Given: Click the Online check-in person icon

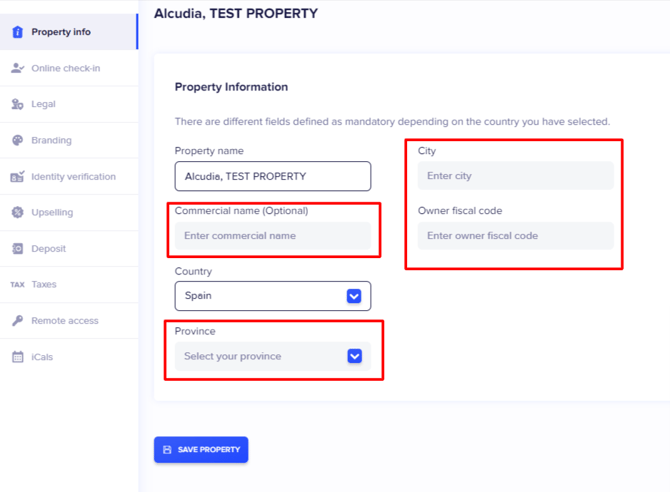Looking at the screenshot, I should pos(17,68).
